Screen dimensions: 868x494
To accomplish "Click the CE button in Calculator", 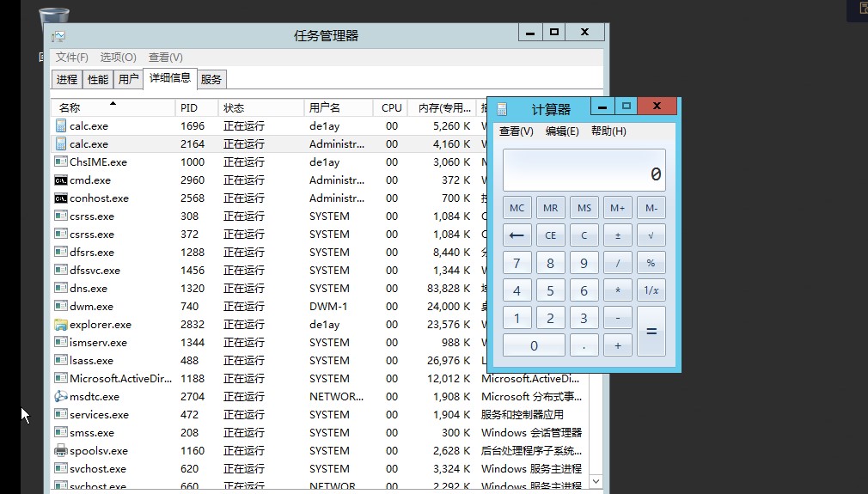I will coord(550,235).
